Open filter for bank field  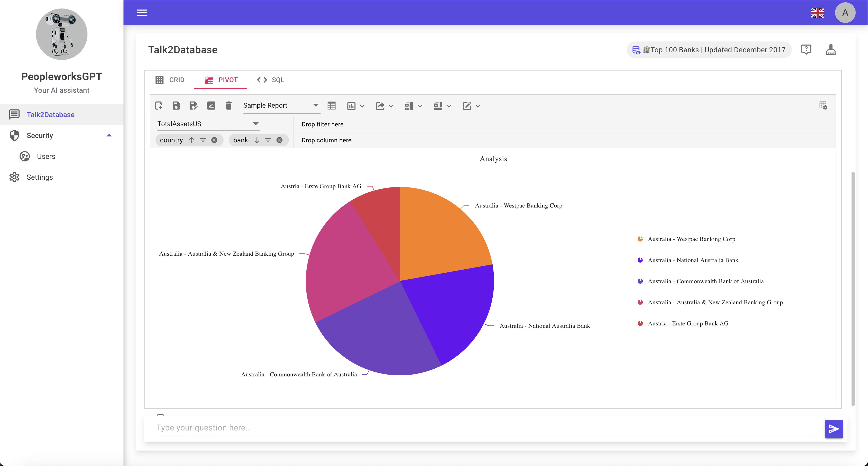pos(268,140)
